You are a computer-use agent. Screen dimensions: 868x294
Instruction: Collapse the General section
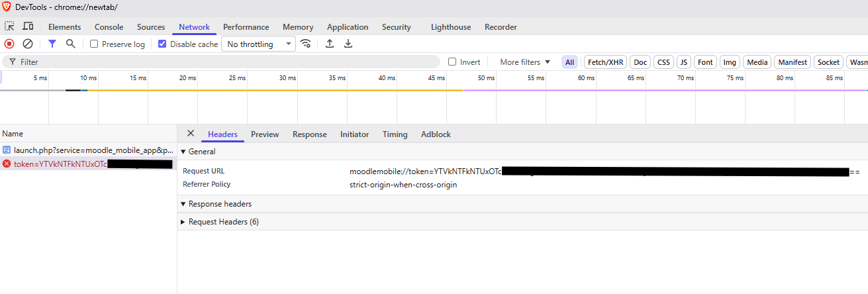click(198, 152)
